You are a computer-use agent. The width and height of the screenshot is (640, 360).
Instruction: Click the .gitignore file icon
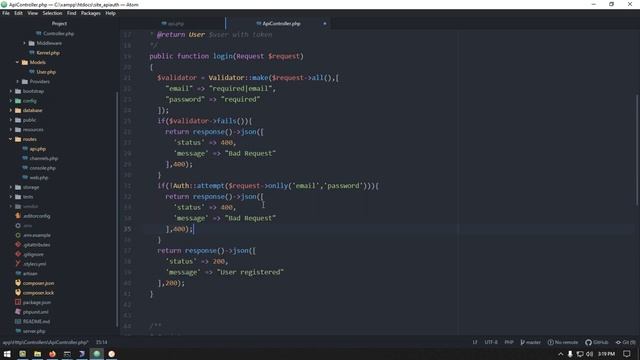click(x=18, y=254)
